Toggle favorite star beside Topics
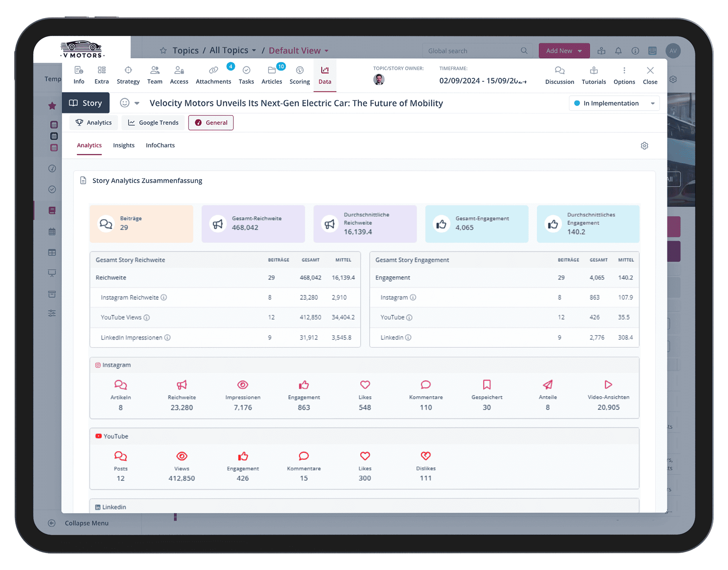728x570 pixels. [x=163, y=50]
